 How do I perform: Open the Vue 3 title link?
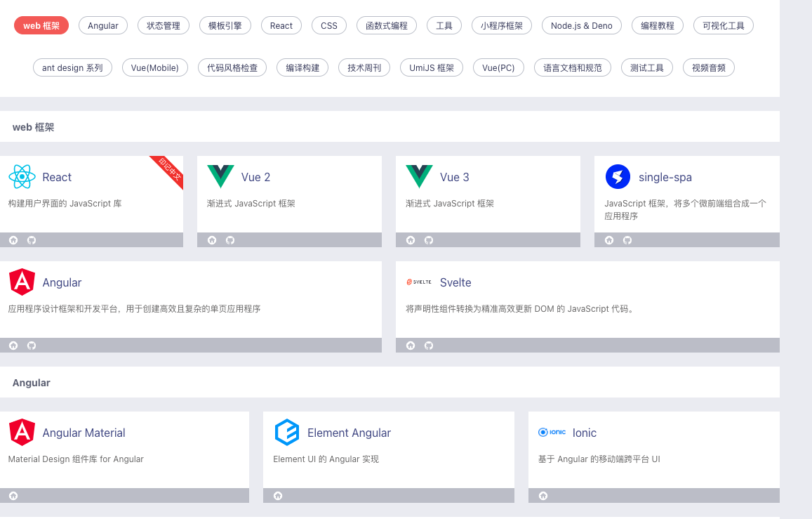(455, 177)
